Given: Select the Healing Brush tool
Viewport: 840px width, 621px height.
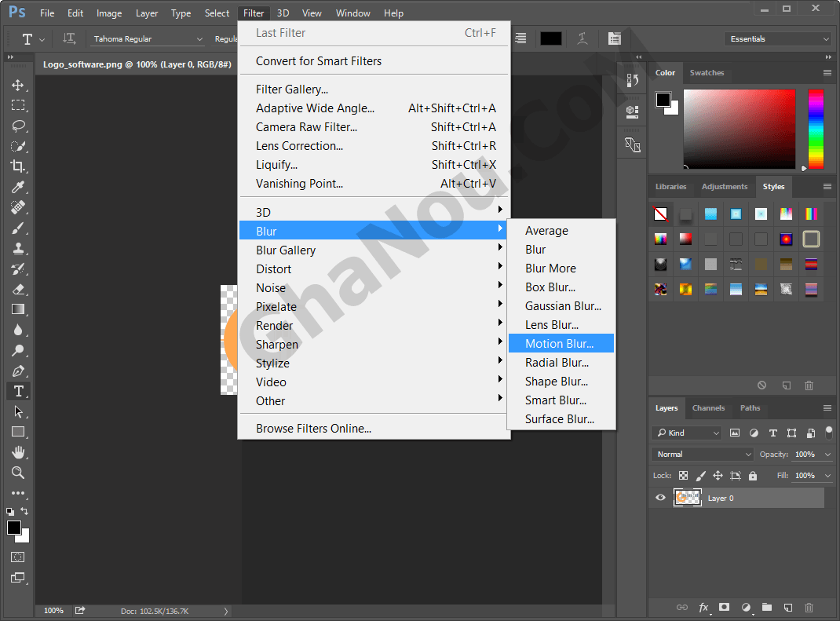Looking at the screenshot, I should [x=18, y=207].
